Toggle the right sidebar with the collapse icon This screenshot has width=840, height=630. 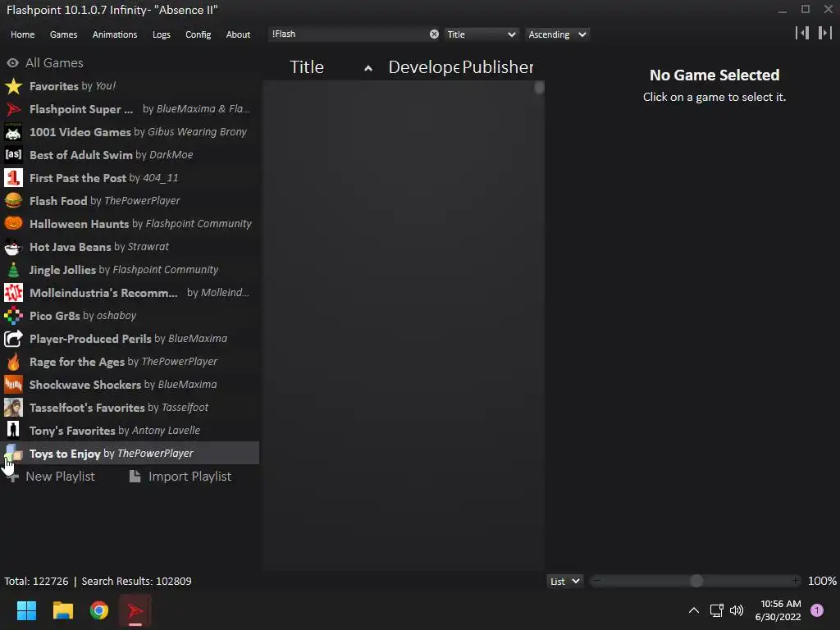[825, 33]
